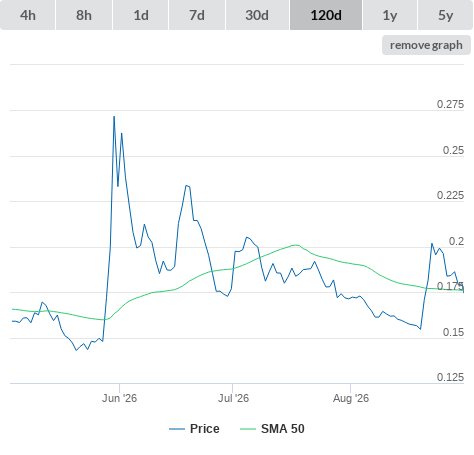
Task: Click the Aug '26 axis label
Action: [351, 398]
